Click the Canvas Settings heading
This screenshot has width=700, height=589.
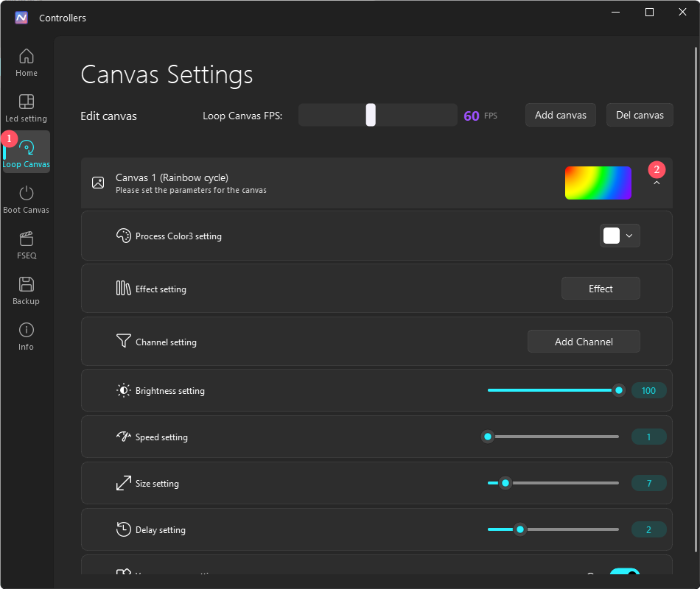(167, 75)
